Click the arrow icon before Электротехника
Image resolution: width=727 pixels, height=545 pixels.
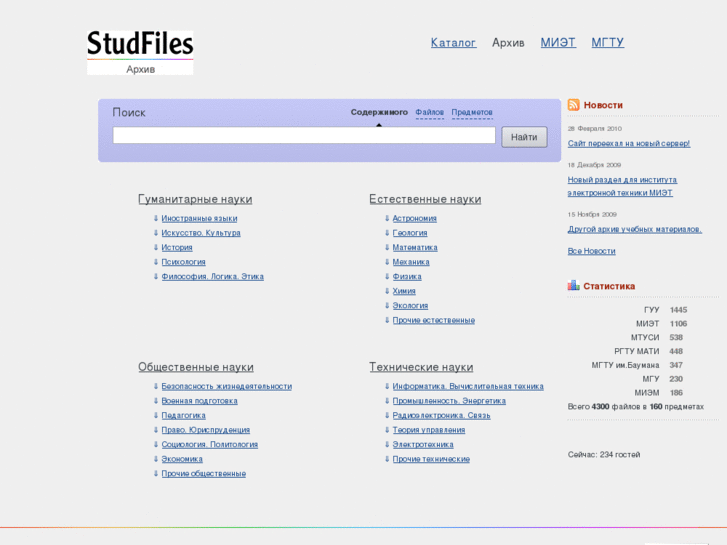pyautogui.click(x=387, y=444)
